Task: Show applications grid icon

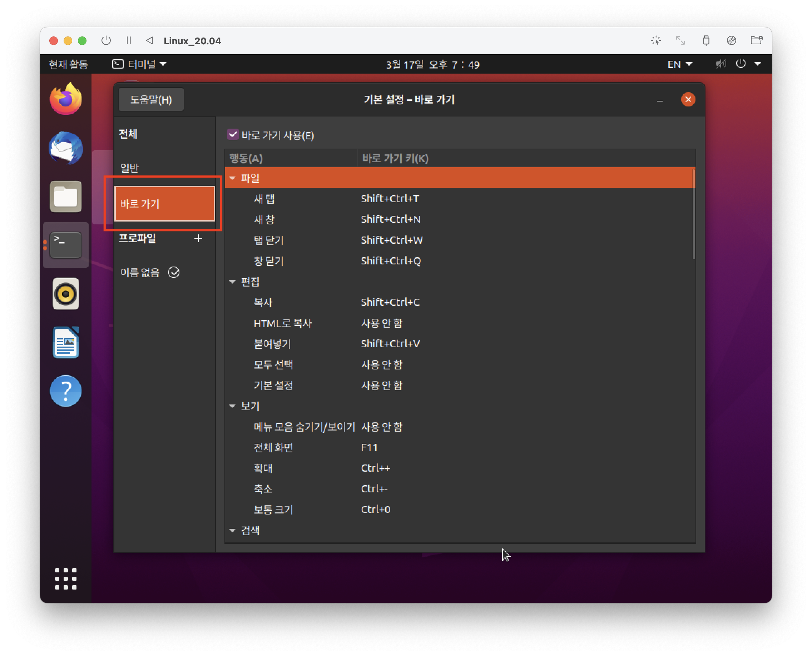Action: [66, 578]
